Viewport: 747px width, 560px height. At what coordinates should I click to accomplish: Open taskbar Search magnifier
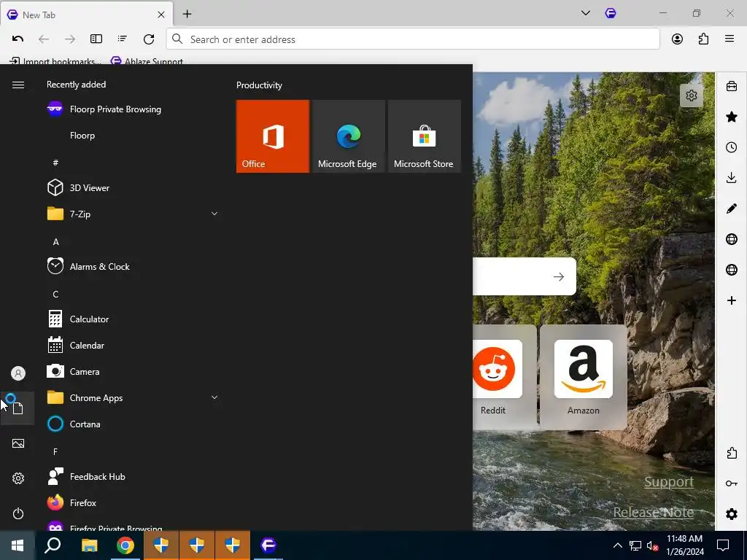pyautogui.click(x=53, y=545)
